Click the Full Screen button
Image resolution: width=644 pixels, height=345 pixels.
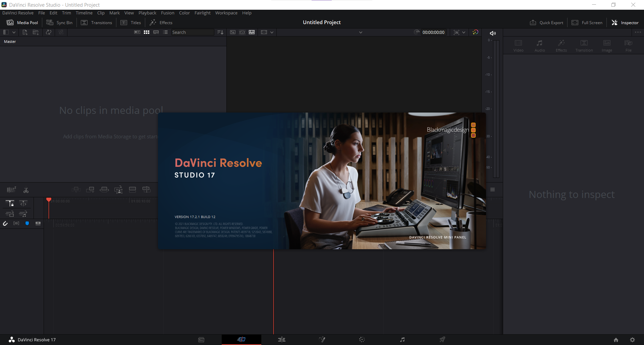click(x=587, y=22)
